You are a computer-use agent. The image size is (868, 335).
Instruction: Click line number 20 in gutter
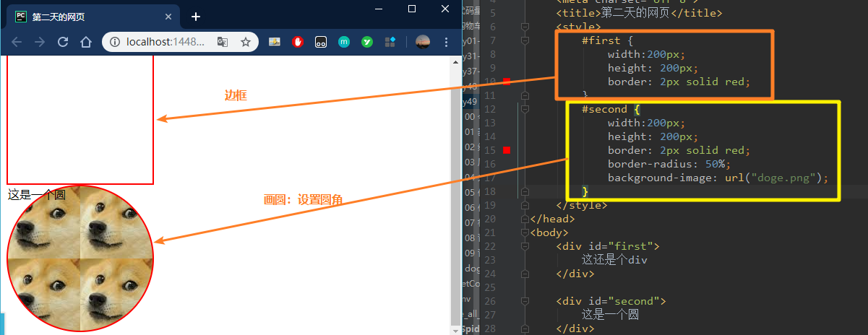click(x=489, y=219)
